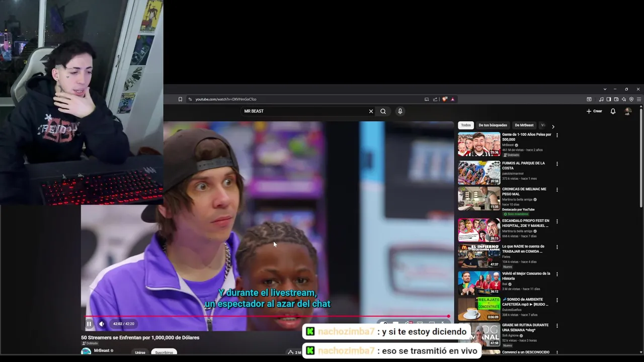Open the MrBeast channel name link
This screenshot has width=644, height=362.
tap(102, 350)
